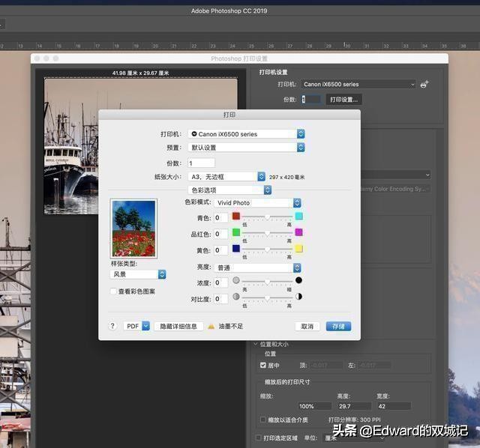Adjust the cyan (青色) slider
480x448 pixels.
coord(267,217)
